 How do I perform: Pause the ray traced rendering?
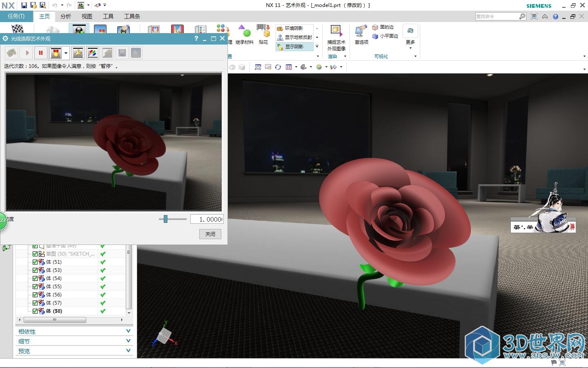(x=41, y=53)
